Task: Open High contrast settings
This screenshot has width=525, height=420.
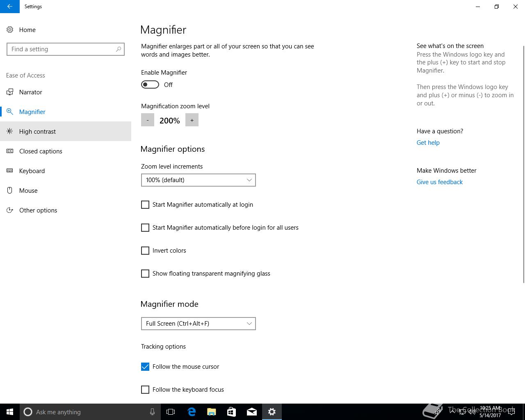Action: [x=66, y=131]
